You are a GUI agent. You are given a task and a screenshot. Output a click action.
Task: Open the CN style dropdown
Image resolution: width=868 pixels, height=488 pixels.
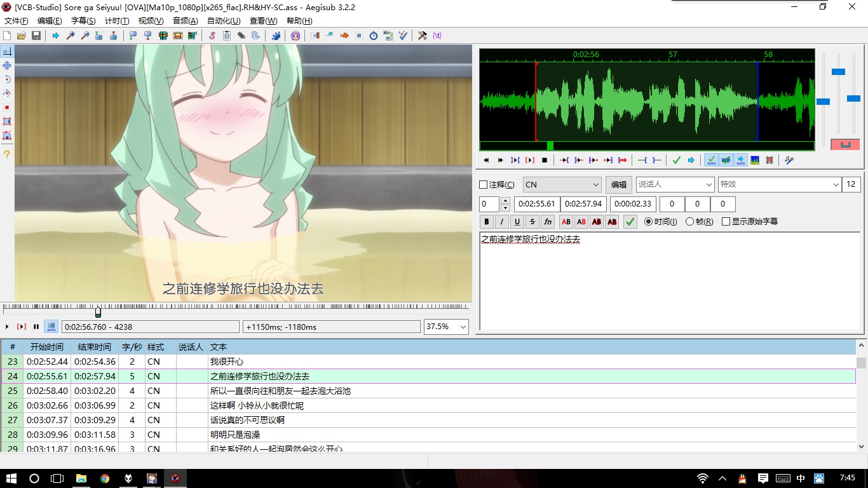click(x=562, y=185)
